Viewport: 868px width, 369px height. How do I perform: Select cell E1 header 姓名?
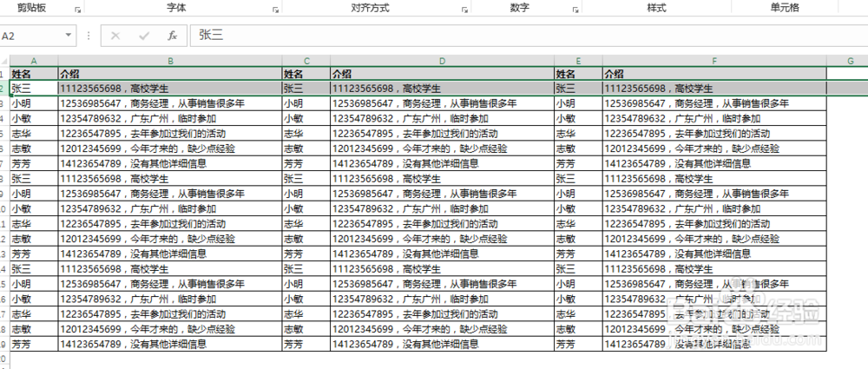(x=578, y=74)
